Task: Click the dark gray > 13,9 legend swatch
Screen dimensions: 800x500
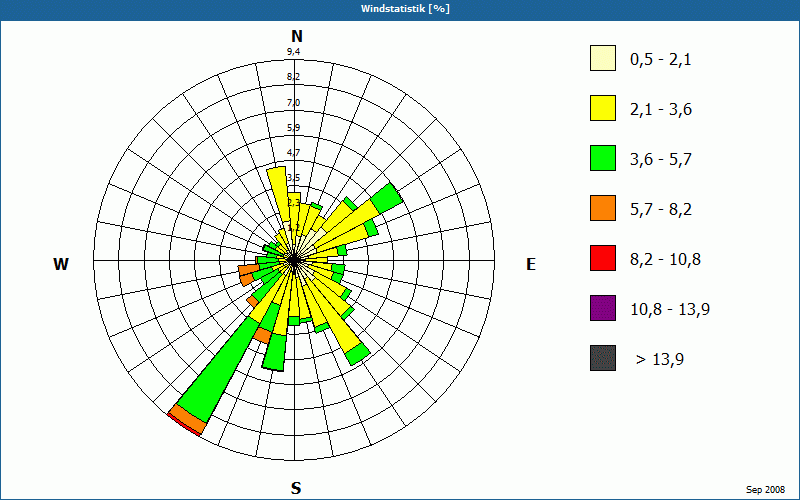Action: point(603,358)
